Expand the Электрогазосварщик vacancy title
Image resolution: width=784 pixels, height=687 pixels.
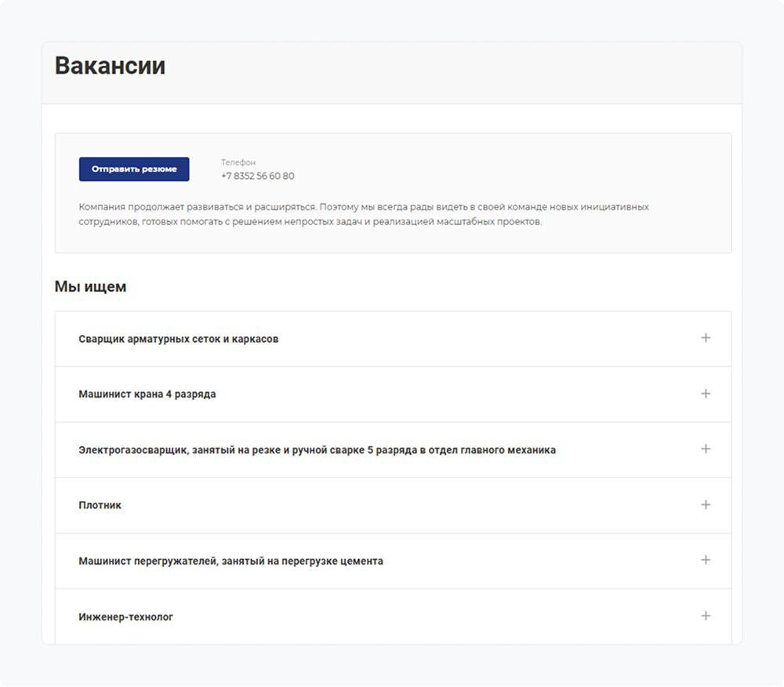[317, 450]
